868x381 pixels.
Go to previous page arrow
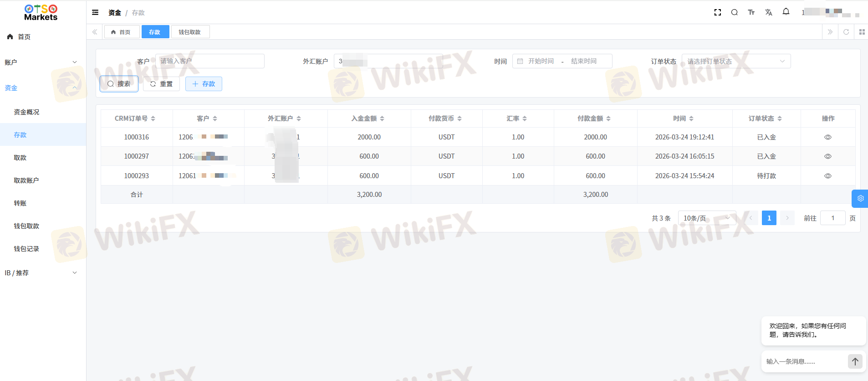point(751,218)
